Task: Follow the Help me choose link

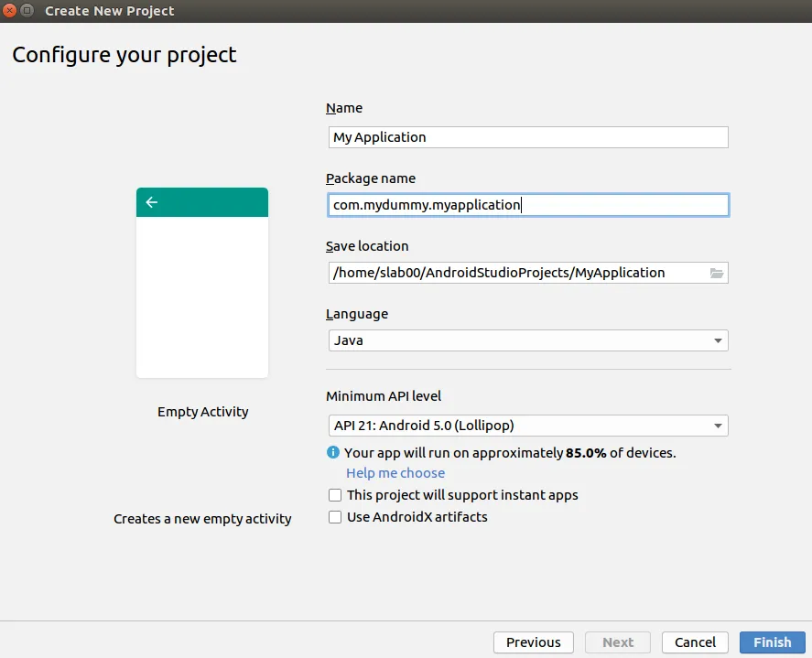Action: (395, 473)
